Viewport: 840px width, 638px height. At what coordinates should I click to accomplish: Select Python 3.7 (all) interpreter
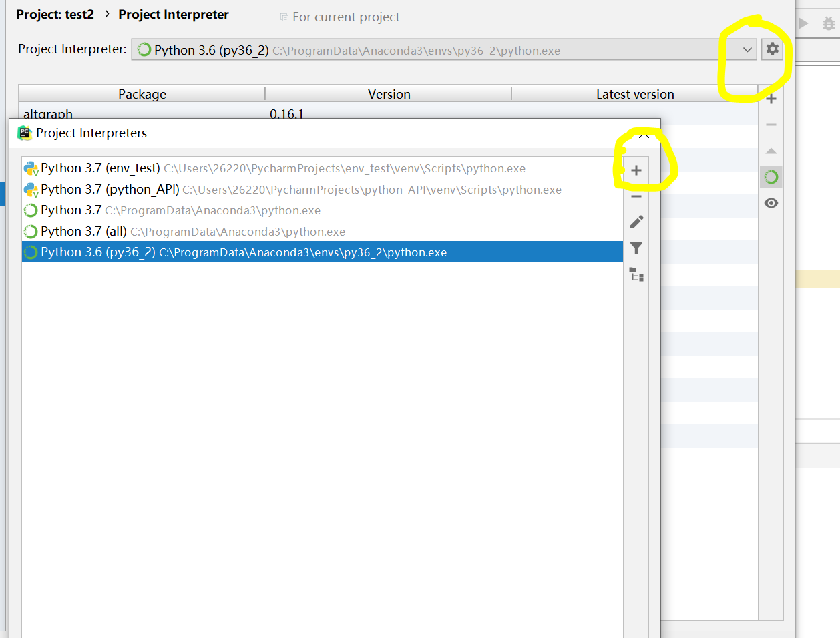323,232
